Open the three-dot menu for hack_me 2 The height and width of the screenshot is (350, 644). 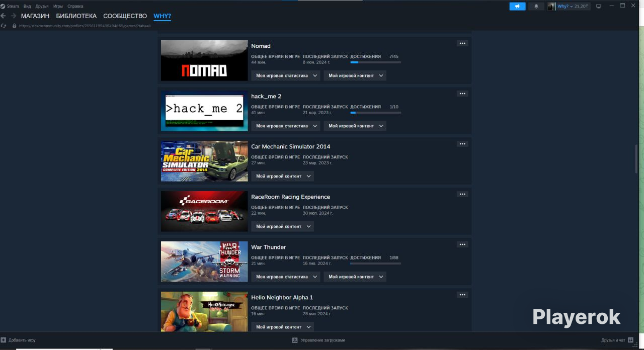click(462, 94)
